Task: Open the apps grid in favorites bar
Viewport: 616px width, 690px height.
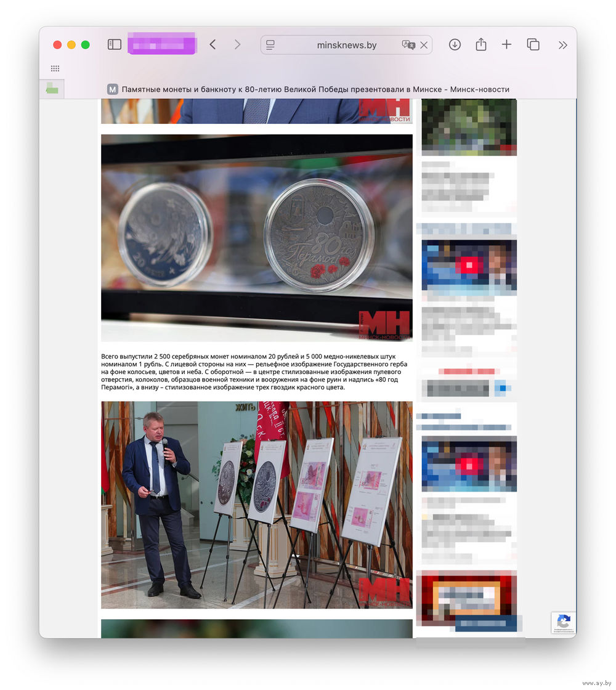Action: 55,68
